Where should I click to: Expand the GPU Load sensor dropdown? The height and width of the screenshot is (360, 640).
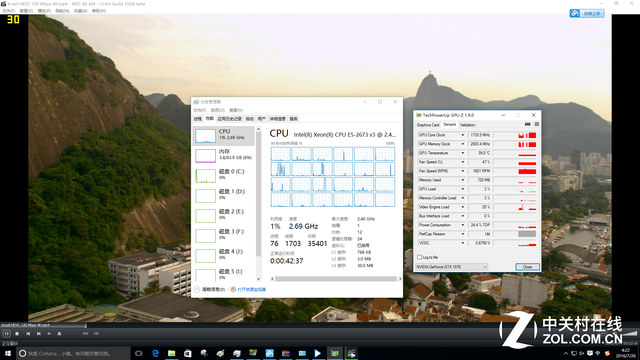point(462,189)
